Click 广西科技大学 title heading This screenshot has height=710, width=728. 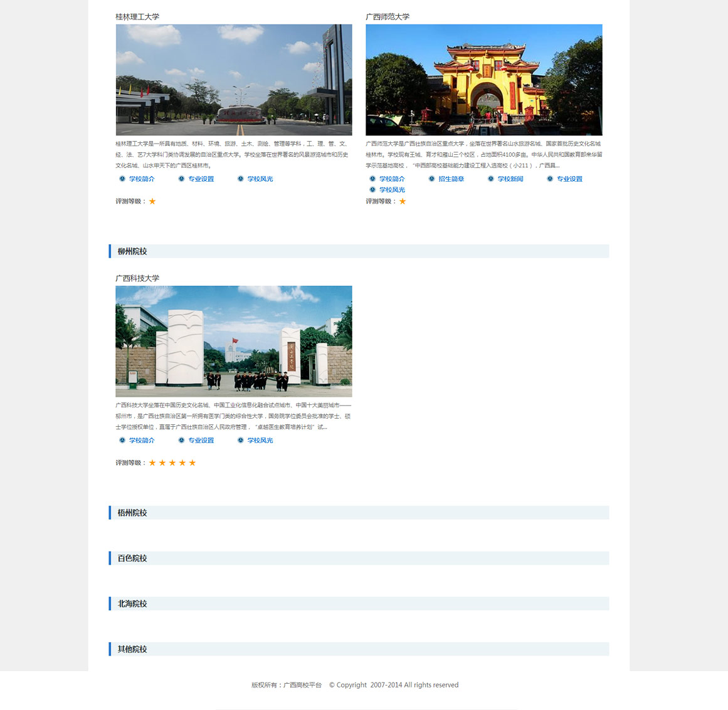[x=137, y=278]
